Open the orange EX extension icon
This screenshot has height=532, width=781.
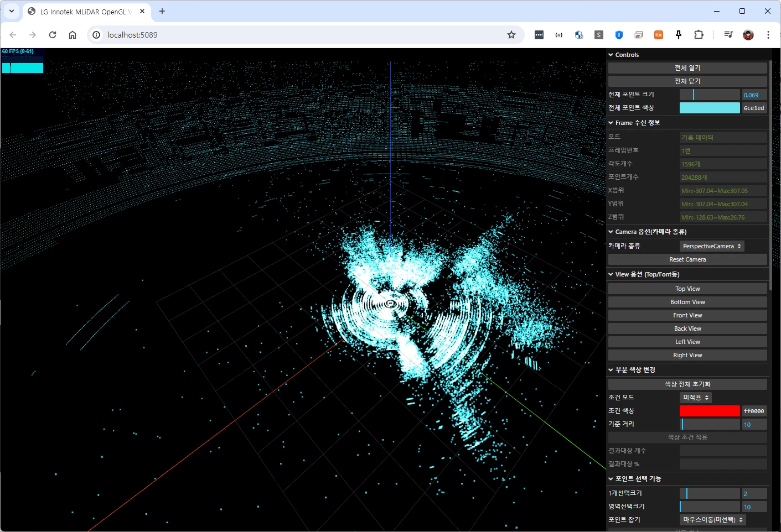[x=659, y=35]
